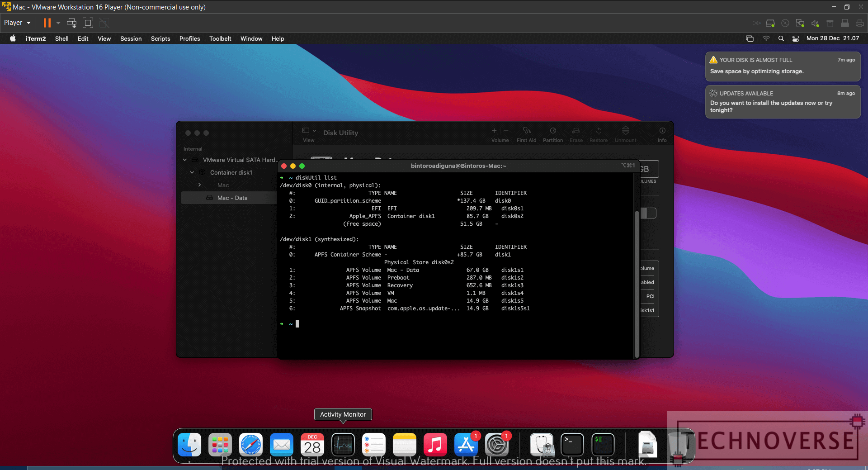Run First Aid in Disk Utility toolbar
868x470 pixels.
click(526, 134)
